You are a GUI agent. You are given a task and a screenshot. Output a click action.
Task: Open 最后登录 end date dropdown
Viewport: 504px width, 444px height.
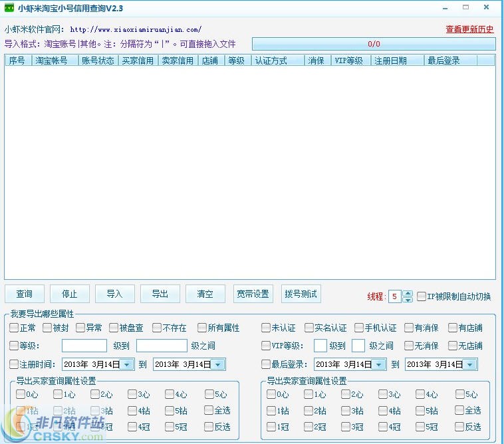click(470, 364)
